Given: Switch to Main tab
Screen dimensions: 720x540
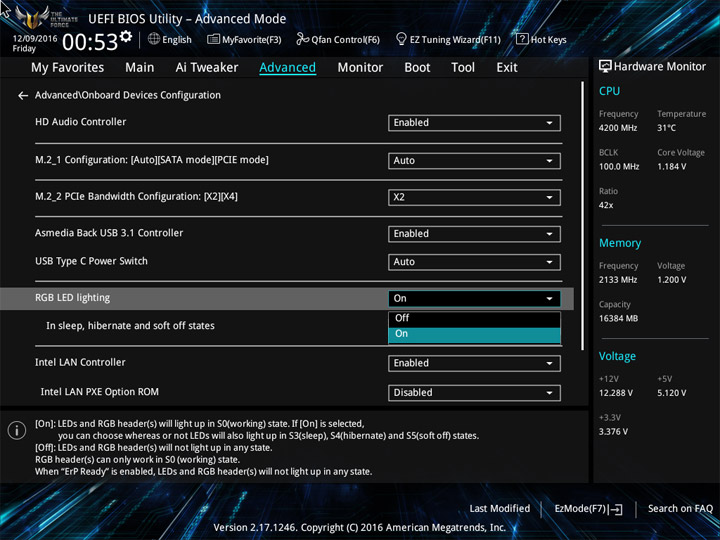Looking at the screenshot, I should [140, 68].
